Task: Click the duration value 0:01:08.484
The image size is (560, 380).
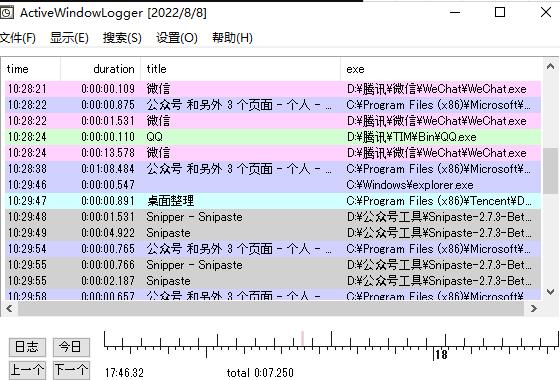Action: tap(108, 169)
